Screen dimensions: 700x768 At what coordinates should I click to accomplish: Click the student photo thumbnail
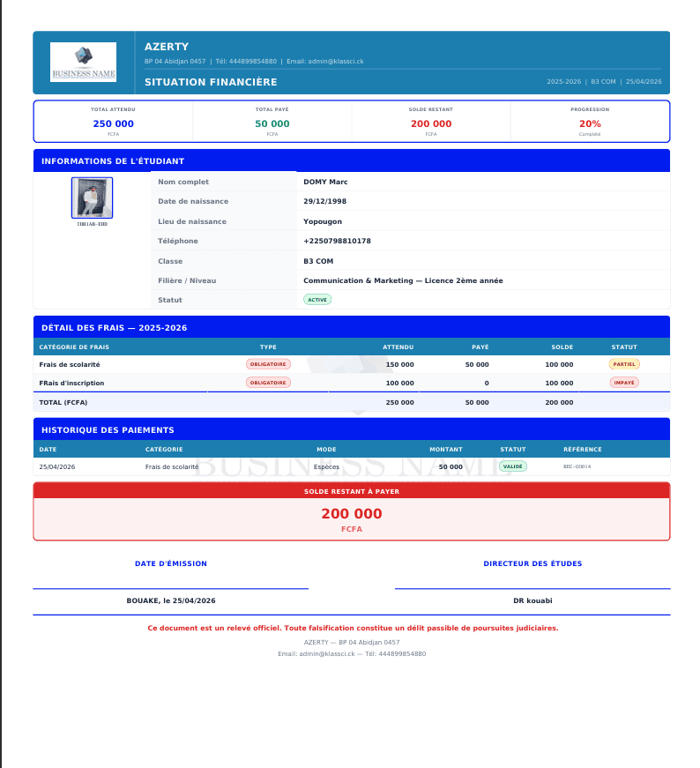(92, 198)
